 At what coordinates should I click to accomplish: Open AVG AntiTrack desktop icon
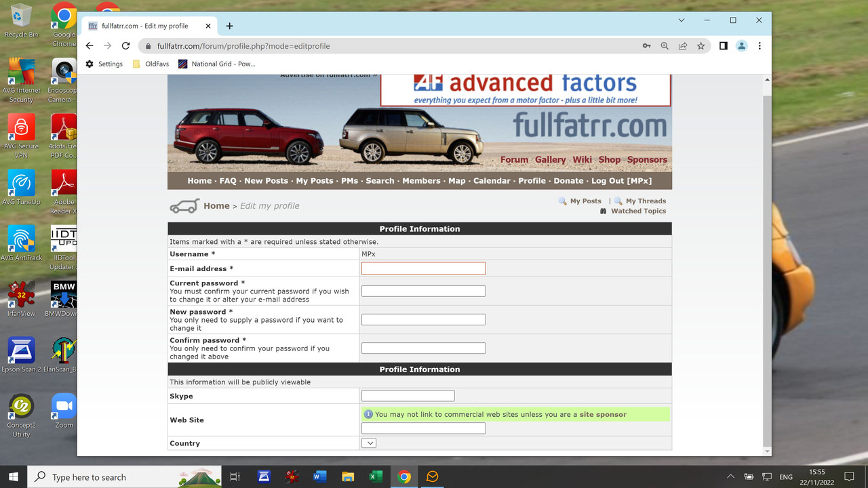[21, 243]
